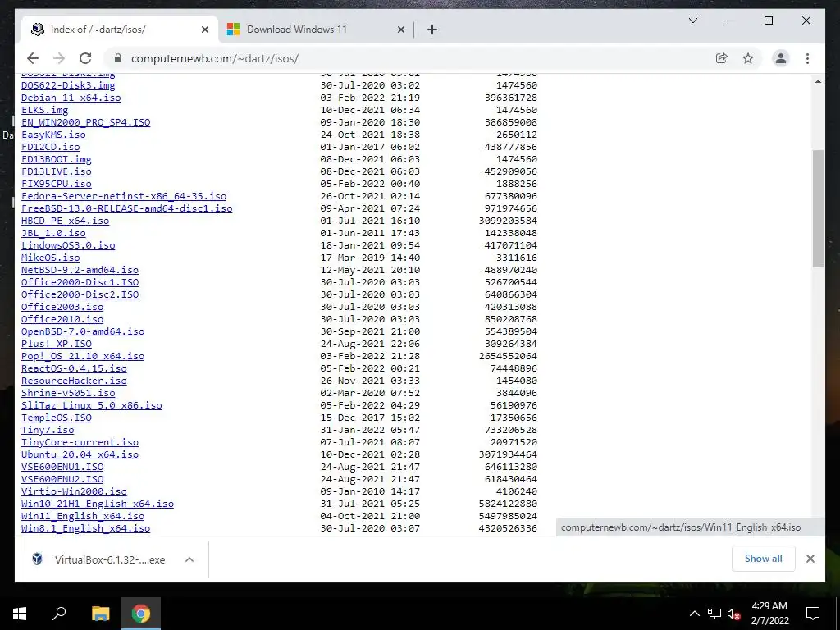
Task: Download Win11_English_x64.iso
Action: click(83, 516)
